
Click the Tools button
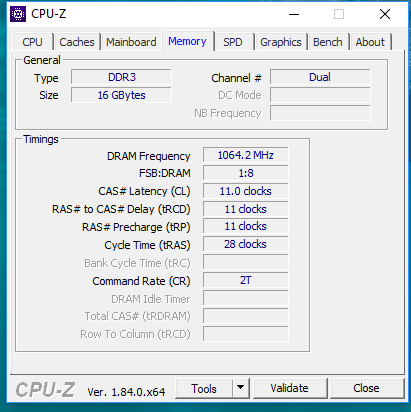pyautogui.click(x=204, y=388)
